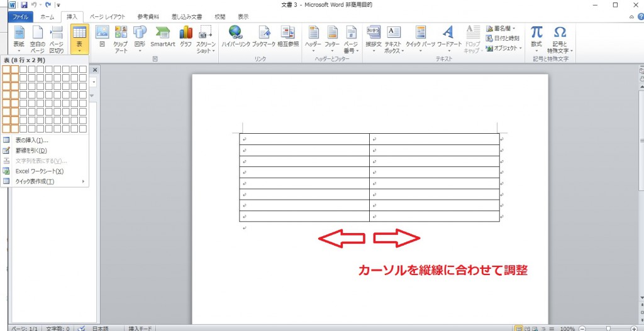Open Word help question-mark icon
The height and width of the screenshot is (331, 644).
[641, 17]
